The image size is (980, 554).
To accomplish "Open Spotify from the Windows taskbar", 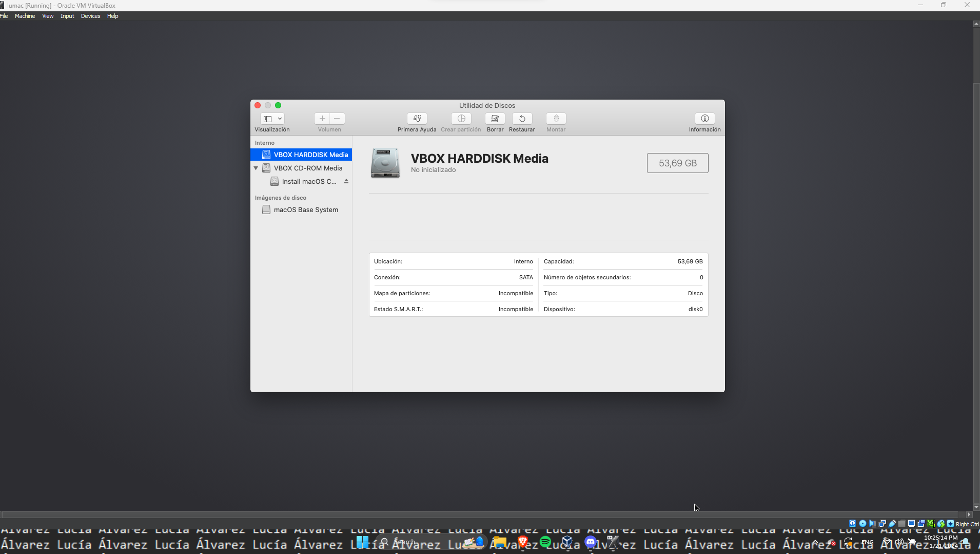I will click(x=545, y=542).
